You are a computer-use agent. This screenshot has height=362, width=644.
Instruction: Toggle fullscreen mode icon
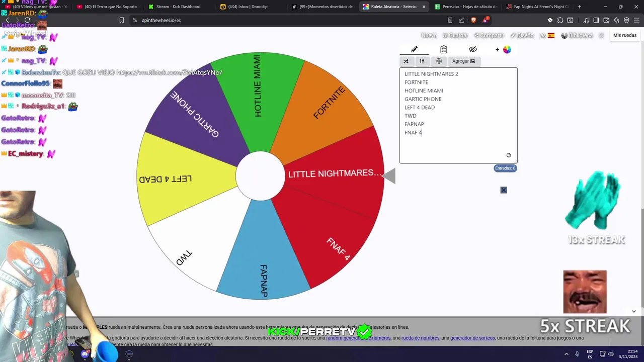click(x=601, y=35)
